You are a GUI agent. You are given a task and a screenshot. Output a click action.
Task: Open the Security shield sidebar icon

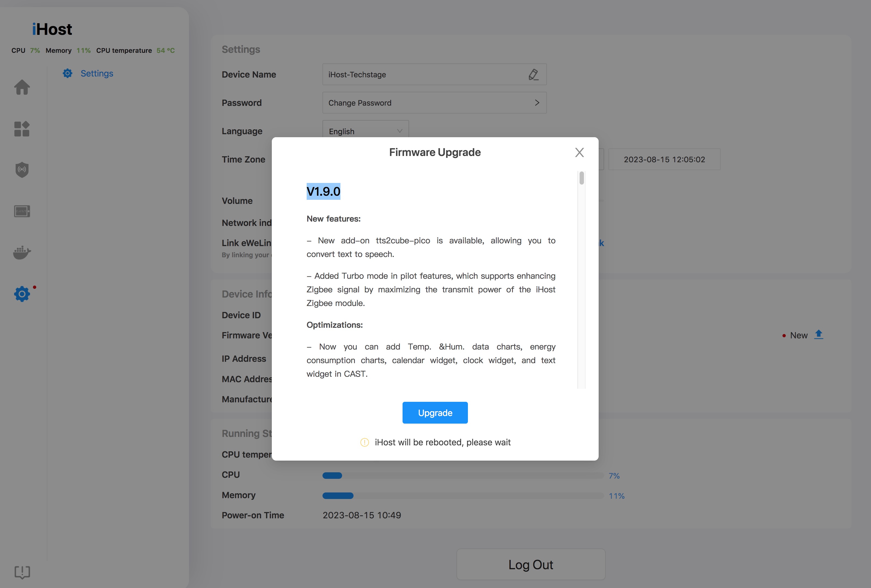(x=22, y=170)
